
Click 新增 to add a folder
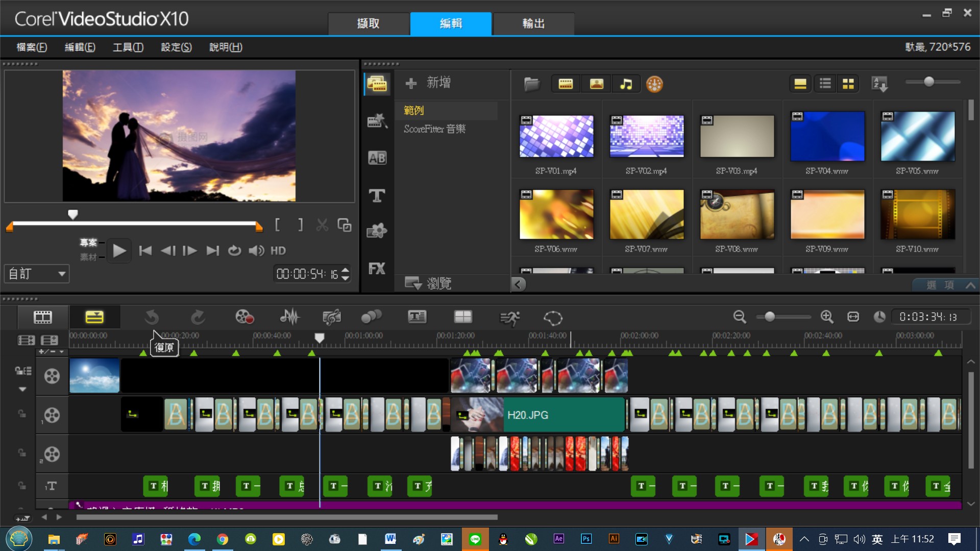[x=428, y=83]
